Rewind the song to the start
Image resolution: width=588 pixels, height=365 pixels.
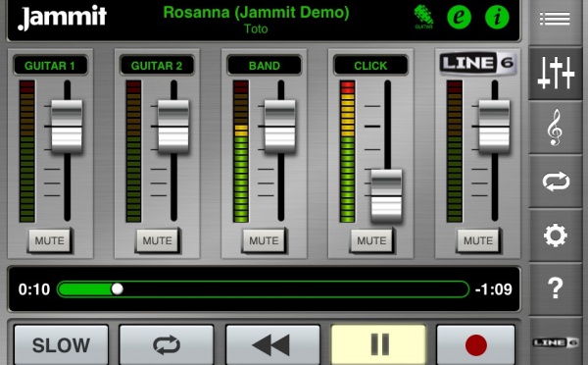point(272,345)
